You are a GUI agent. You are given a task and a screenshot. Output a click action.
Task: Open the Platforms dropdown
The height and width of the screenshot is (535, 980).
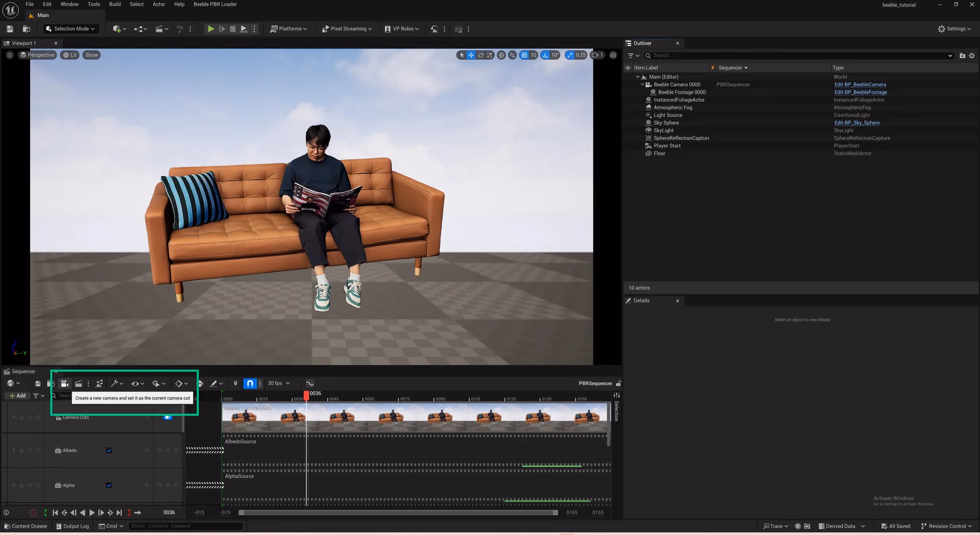pos(290,29)
